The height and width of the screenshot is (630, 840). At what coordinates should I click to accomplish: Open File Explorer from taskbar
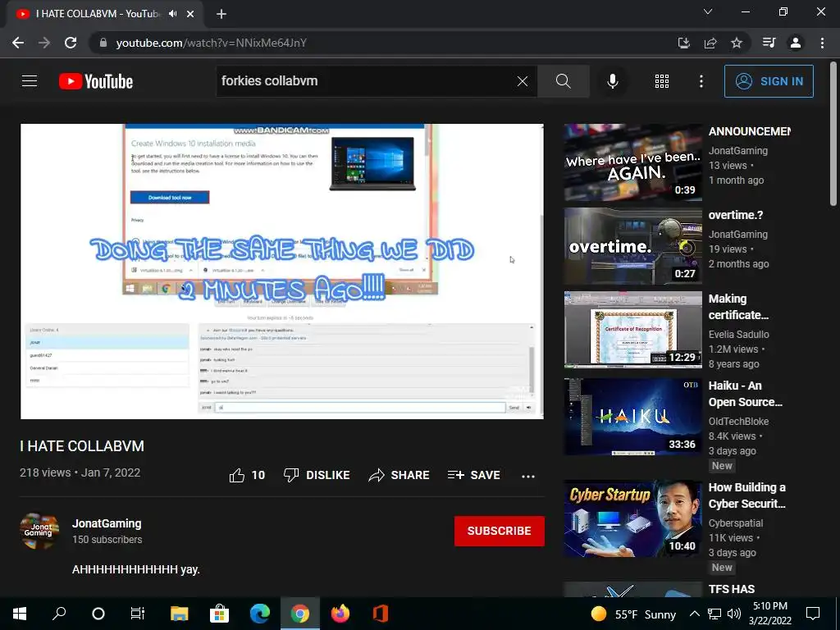coord(180,614)
